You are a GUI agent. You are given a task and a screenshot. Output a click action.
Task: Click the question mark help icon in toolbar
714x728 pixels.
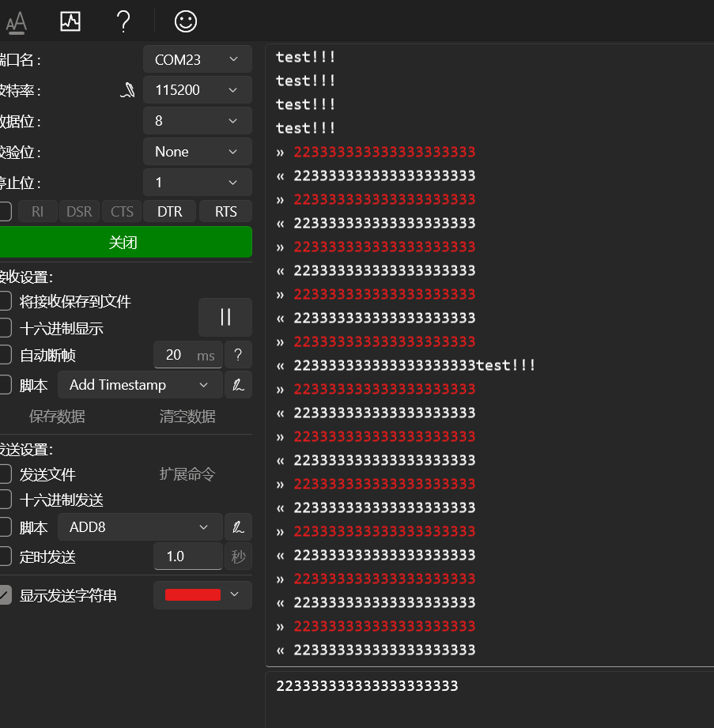point(123,21)
